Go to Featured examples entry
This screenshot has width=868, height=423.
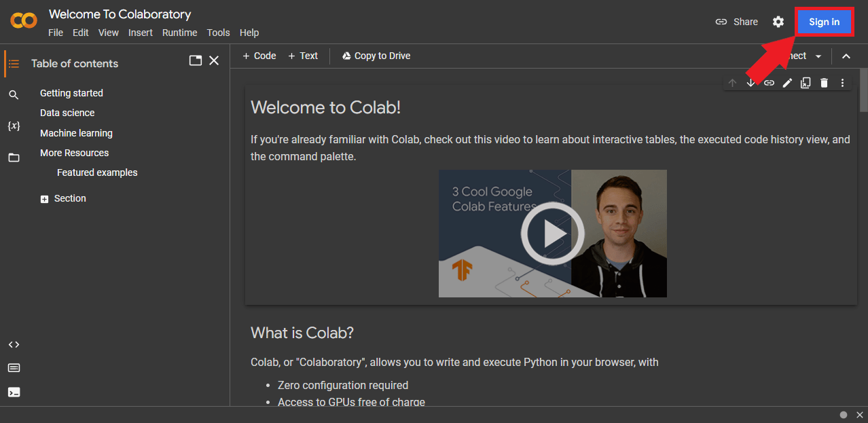click(97, 172)
